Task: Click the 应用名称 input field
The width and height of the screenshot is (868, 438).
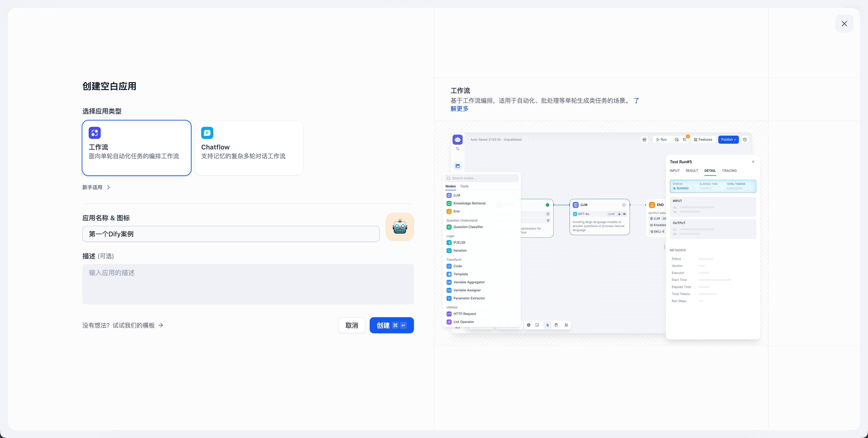Action: click(x=231, y=234)
